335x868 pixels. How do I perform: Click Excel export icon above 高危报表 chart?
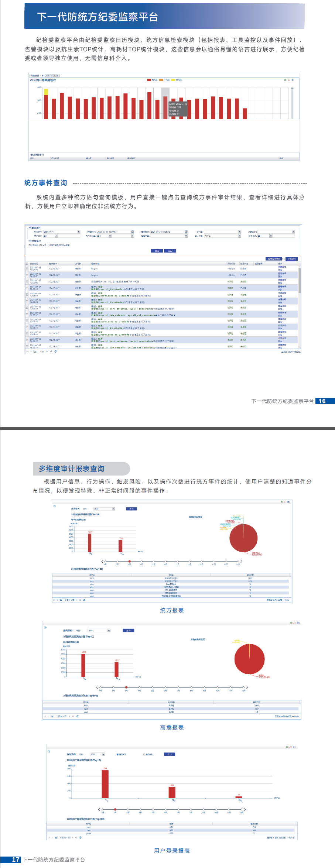click(x=291, y=623)
